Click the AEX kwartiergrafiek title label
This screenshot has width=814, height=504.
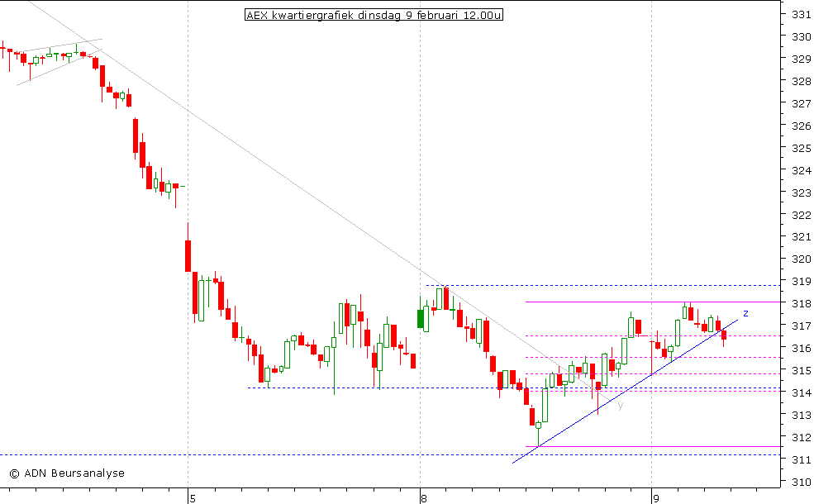point(374,15)
